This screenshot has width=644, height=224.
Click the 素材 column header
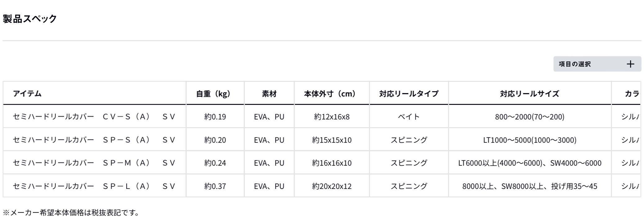click(x=269, y=93)
